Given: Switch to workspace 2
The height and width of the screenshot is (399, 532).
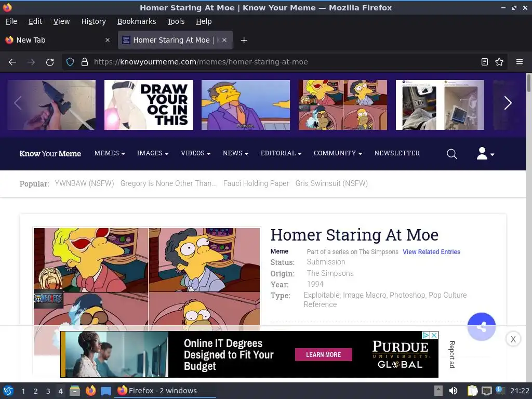Looking at the screenshot, I should pos(36,391).
